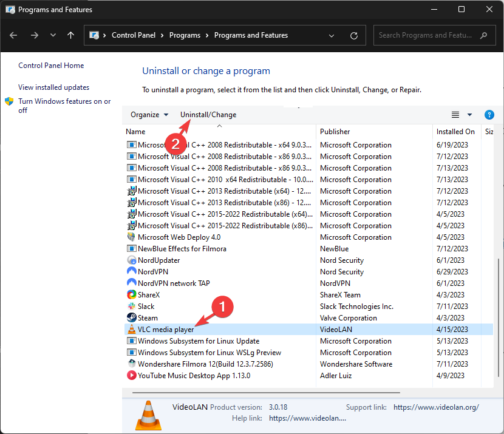Select the NordUpdater icon in the list
The width and height of the screenshot is (504, 434).
[131, 260]
